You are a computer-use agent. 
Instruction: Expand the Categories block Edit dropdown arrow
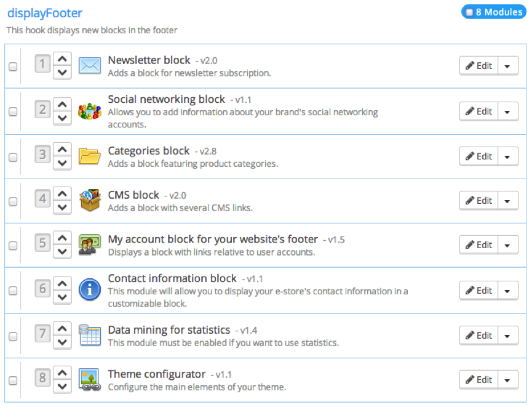click(507, 156)
